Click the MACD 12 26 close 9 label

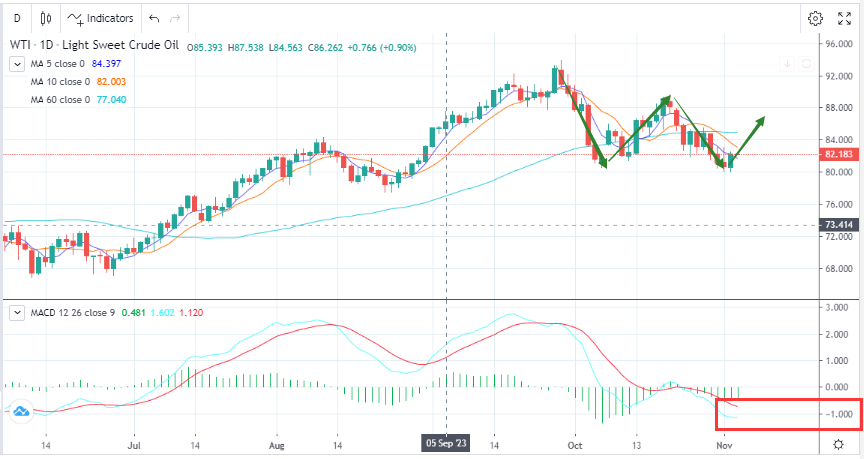point(74,312)
